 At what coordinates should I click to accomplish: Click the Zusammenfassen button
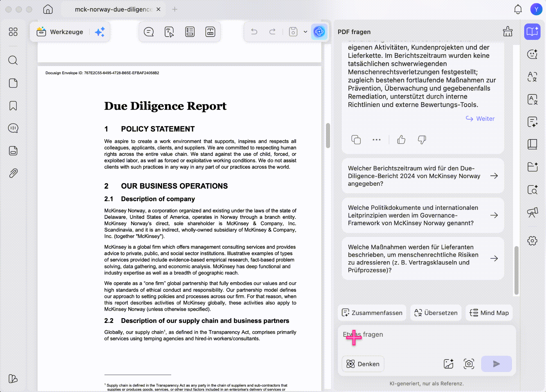(x=372, y=313)
